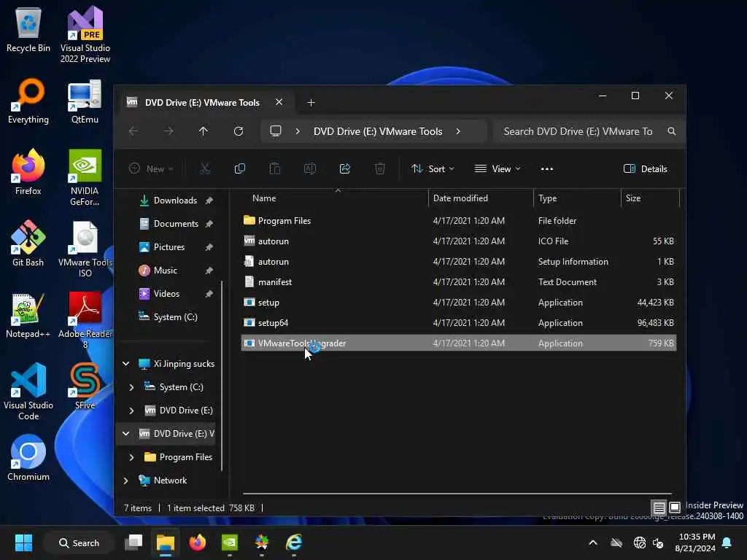
Task: Click the Cut scissors icon in toolbar
Action: (x=205, y=168)
